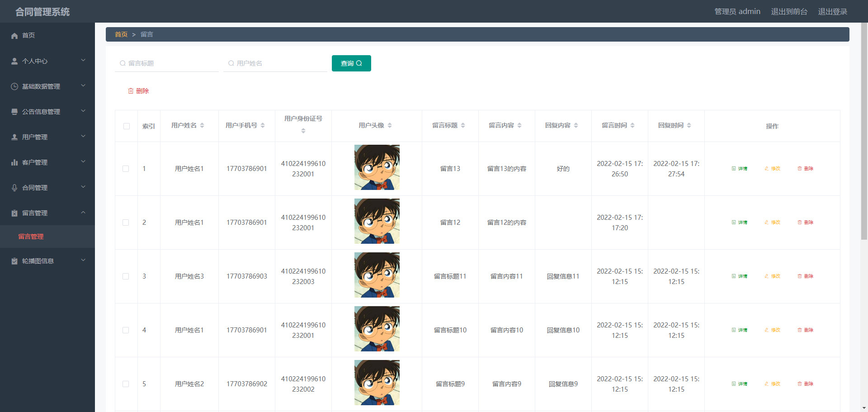The height and width of the screenshot is (412, 868).
Task: Click the trash icon beside 删除 above table
Action: pyautogui.click(x=131, y=91)
